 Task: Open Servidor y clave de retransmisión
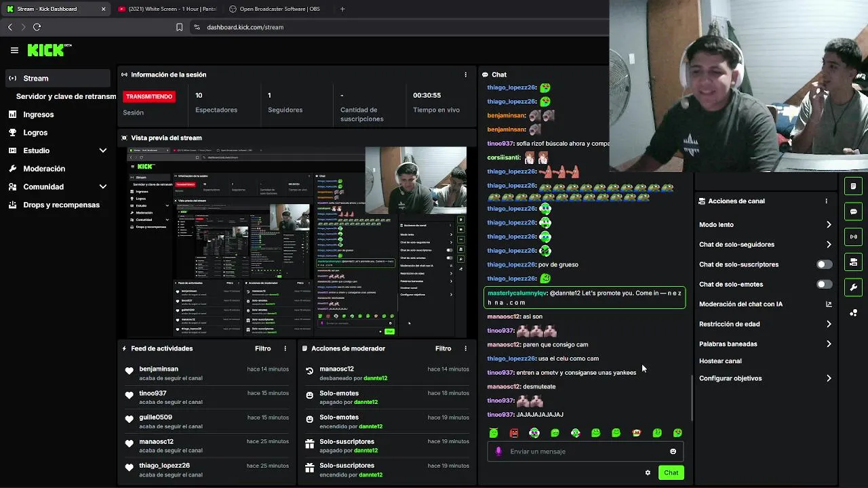(66, 96)
